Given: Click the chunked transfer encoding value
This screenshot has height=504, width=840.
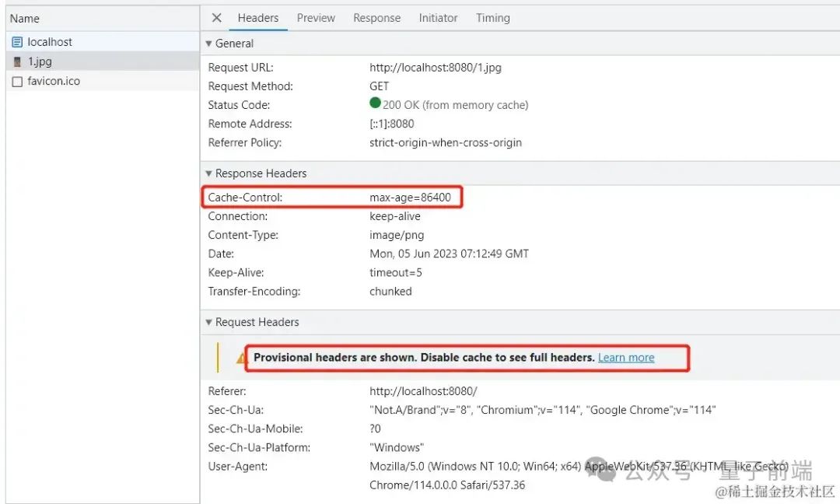Looking at the screenshot, I should pos(390,292).
